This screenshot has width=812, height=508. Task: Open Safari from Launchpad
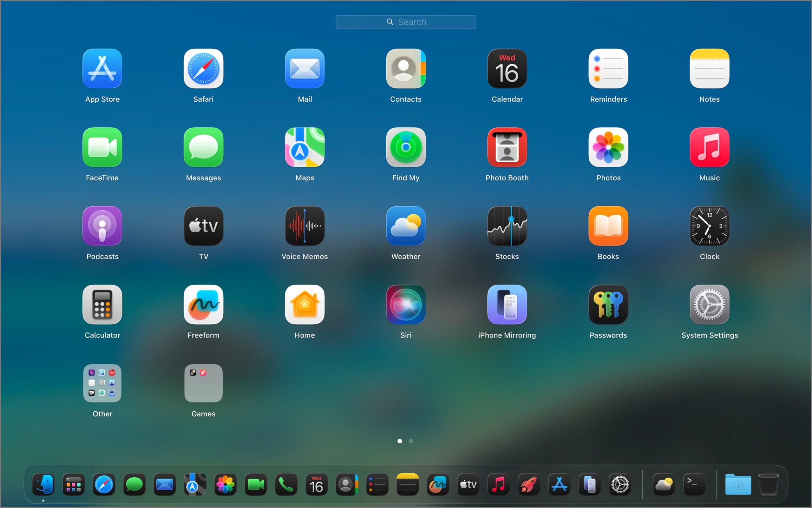click(x=203, y=69)
